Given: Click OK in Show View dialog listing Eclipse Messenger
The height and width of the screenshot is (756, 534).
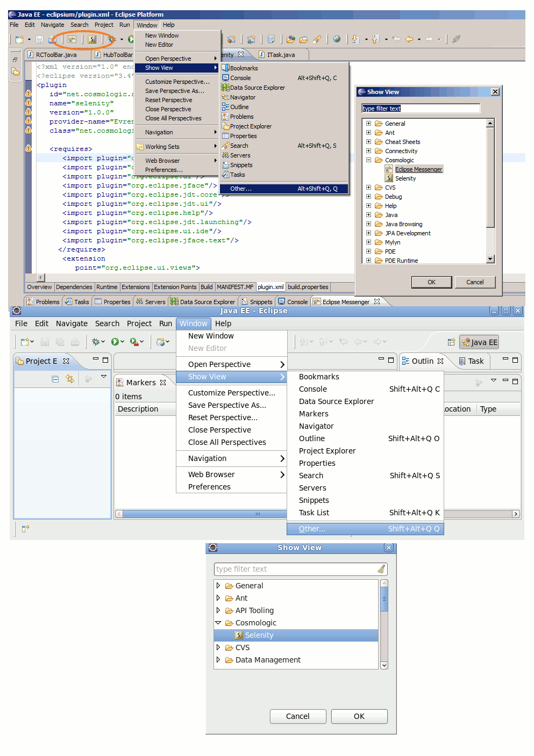Looking at the screenshot, I should pos(431,282).
